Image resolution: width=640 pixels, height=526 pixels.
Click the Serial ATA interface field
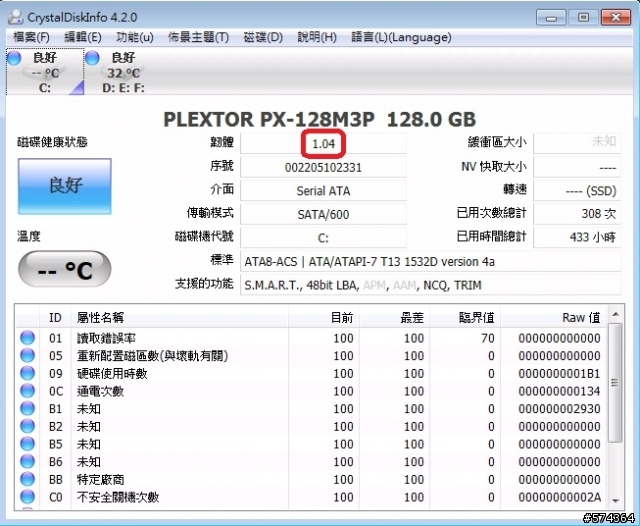click(x=323, y=191)
